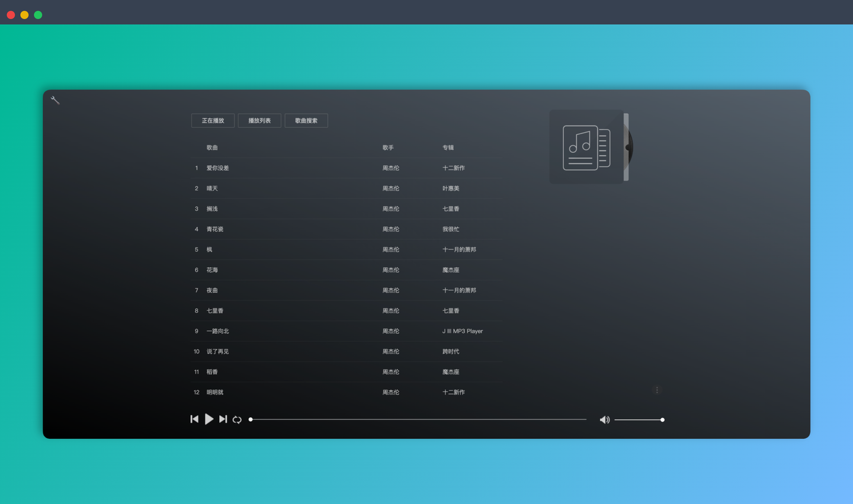
Task: Switch to the 播放列表 tab
Action: point(259,121)
